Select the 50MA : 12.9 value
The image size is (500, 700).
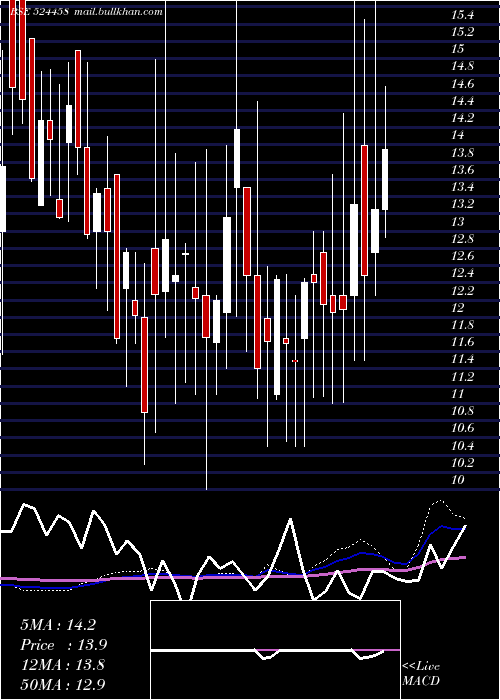pos(63,684)
